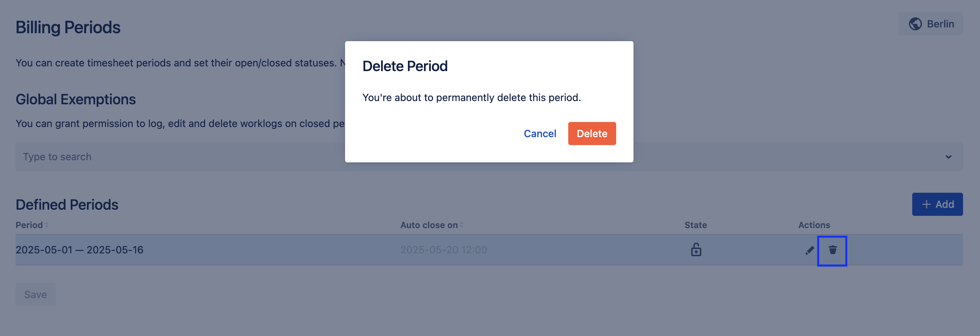Expand the exemptions search dropdown chevron
The image size is (980, 336).
948,157
